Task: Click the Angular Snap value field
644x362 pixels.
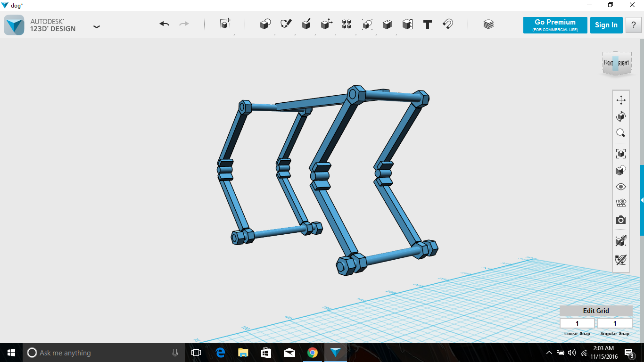Action: coord(615,323)
